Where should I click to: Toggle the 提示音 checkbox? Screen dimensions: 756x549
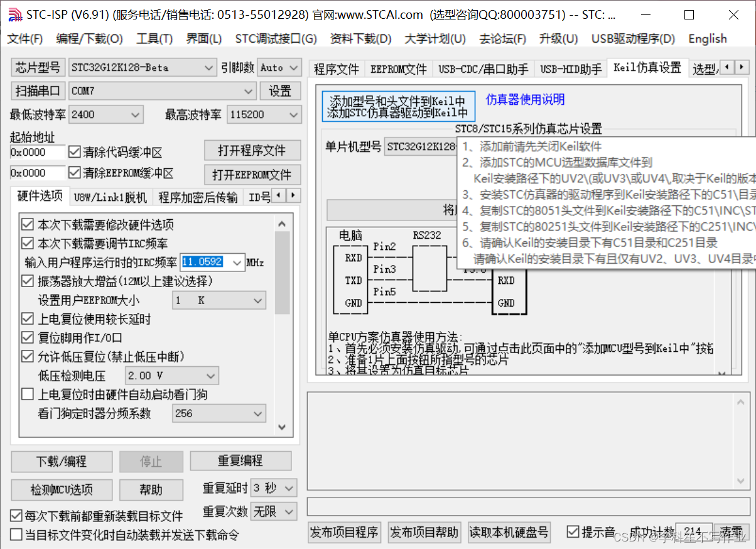(x=574, y=531)
